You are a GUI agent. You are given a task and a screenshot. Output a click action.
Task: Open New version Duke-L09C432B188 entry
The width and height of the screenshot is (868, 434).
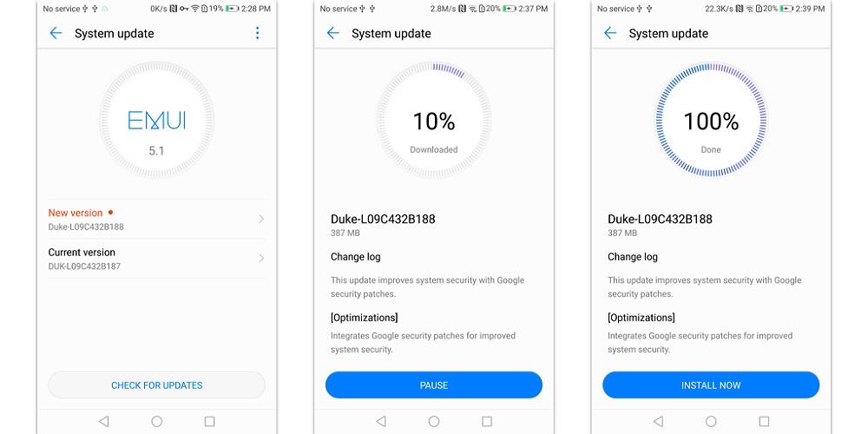coord(156,220)
